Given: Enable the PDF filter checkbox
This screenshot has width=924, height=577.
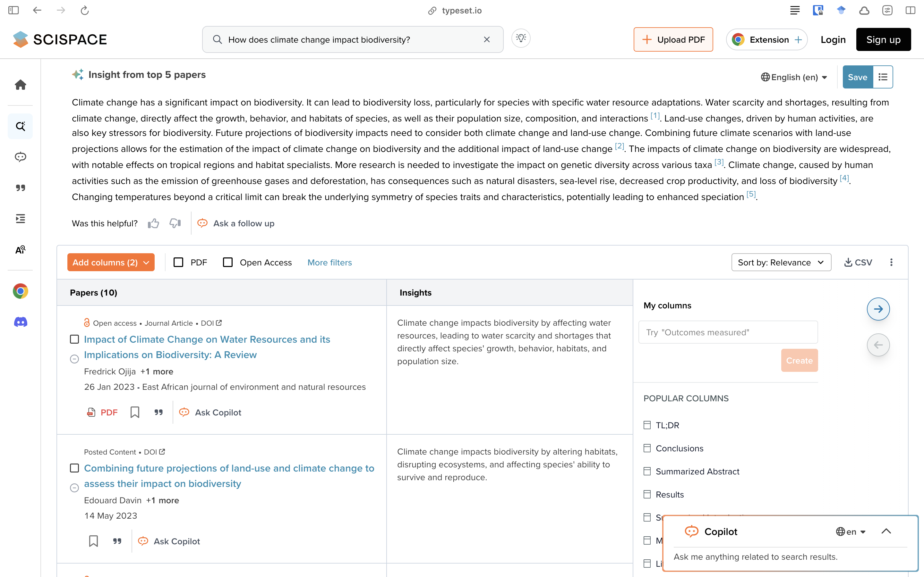Looking at the screenshot, I should click(x=178, y=263).
